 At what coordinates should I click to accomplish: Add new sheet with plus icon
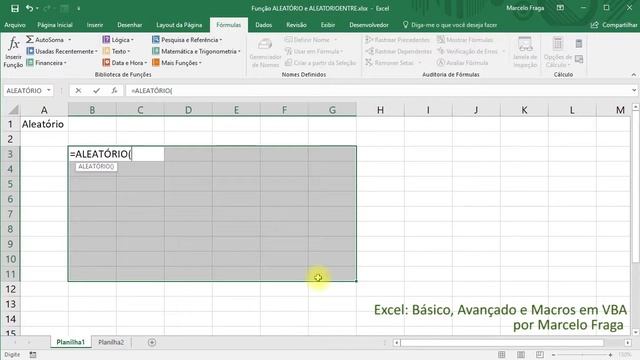tap(152, 342)
